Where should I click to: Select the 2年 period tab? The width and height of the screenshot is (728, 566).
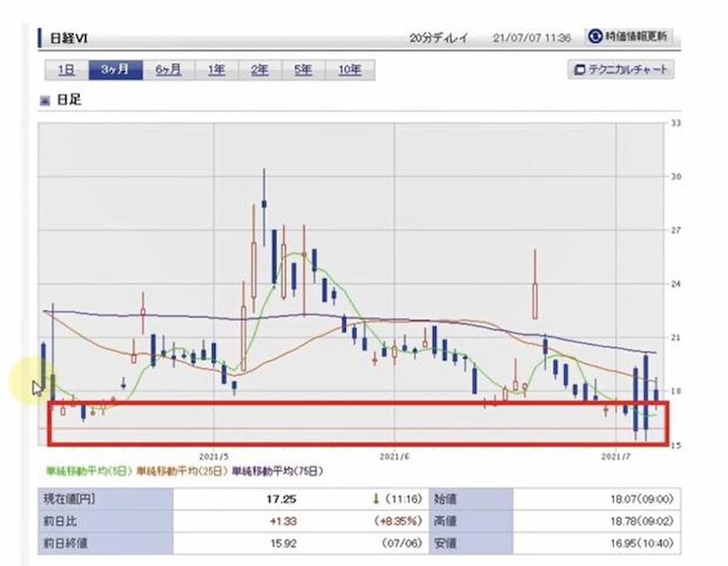coord(260,70)
